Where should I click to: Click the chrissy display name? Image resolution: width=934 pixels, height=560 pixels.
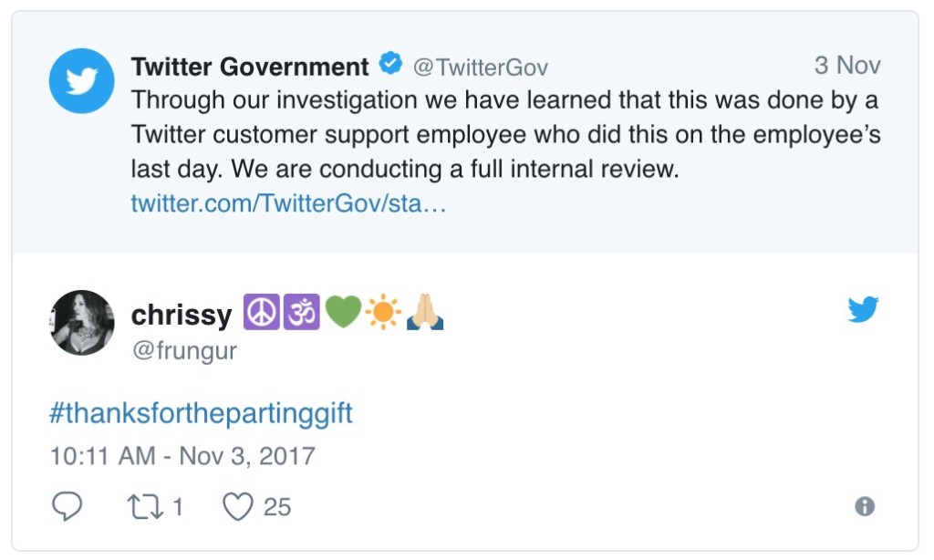click(x=182, y=315)
